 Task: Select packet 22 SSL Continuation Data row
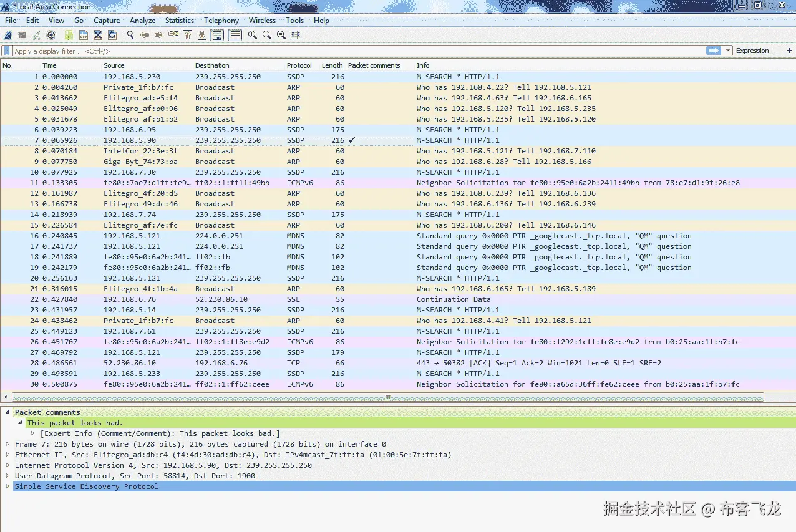(398, 299)
